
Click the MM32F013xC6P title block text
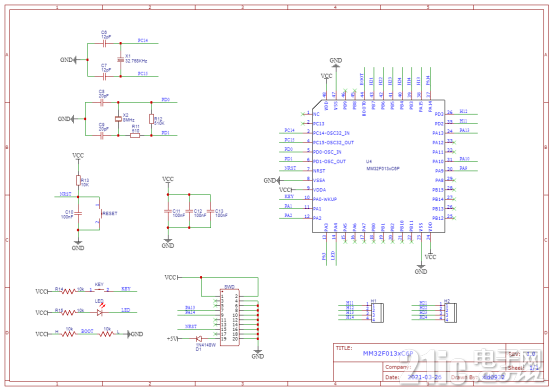[x=388, y=353]
